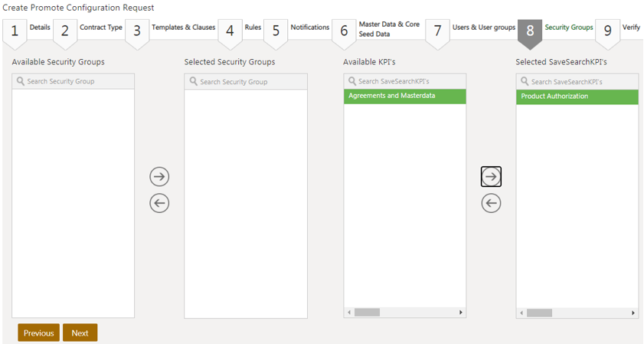Focus the Available Security Groups search field
This screenshot has height=344, width=644.
pos(74,81)
